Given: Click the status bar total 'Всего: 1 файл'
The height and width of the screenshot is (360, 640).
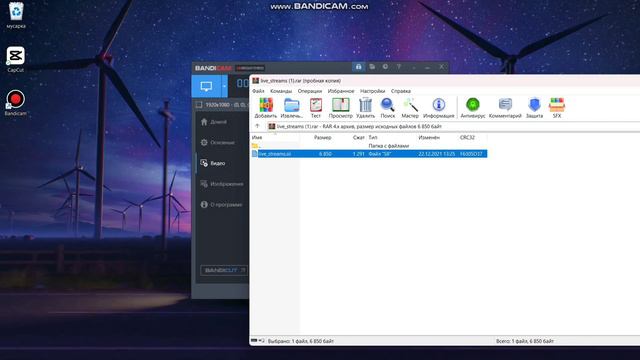Looking at the screenshot, I should pyautogui.click(x=525, y=341).
